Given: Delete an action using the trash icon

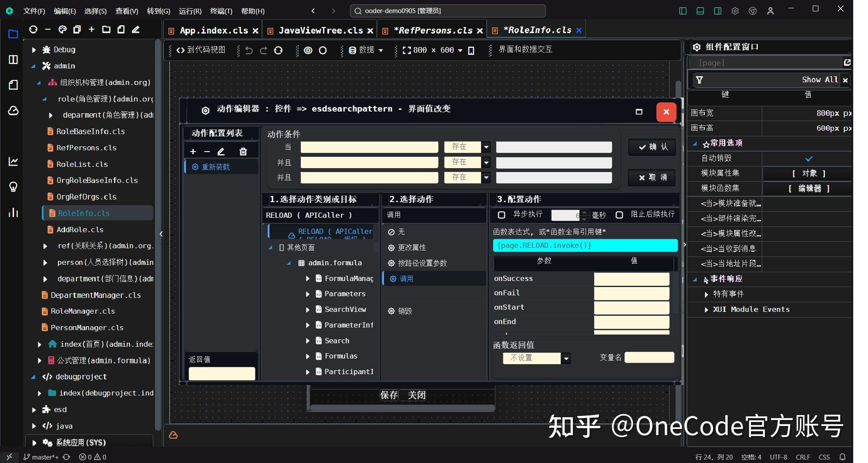Looking at the screenshot, I should coord(243,151).
